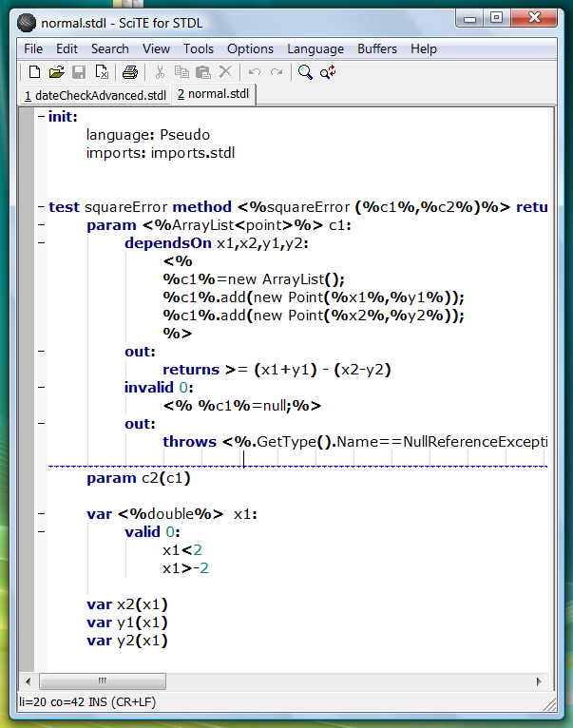This screenshot has height=728, width=573.
Task: Select the normal.stdl tab
Action: [213, 94]
